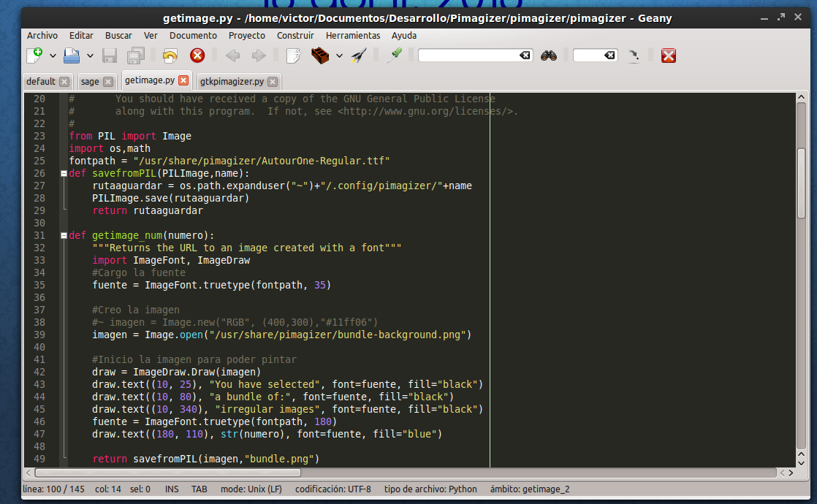817x504 pixels.
Task: Open the Construir menu
Action: pyautogui.click(x=295, y=35)
